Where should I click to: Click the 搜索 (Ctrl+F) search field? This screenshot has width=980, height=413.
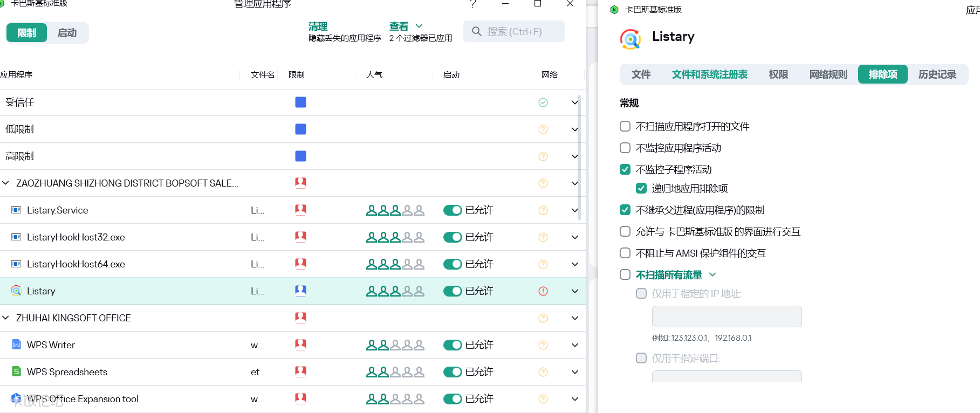coord(514,31)
